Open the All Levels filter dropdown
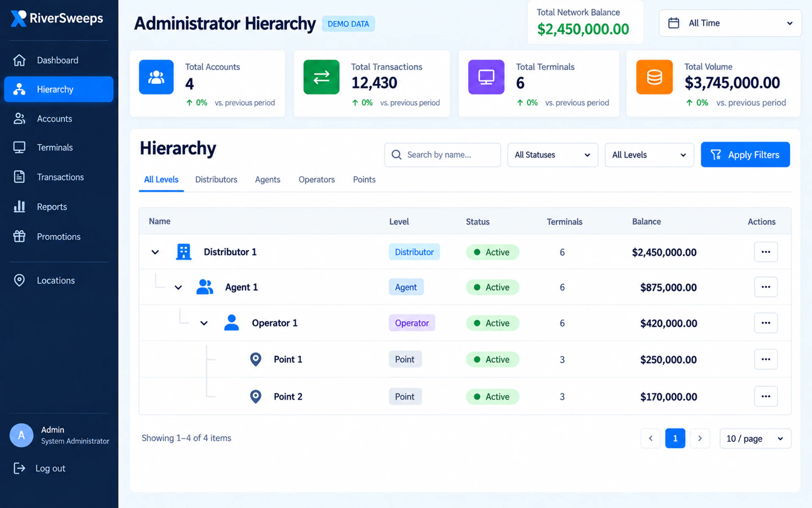Screen dimensions: 812x508 (649, 155)
